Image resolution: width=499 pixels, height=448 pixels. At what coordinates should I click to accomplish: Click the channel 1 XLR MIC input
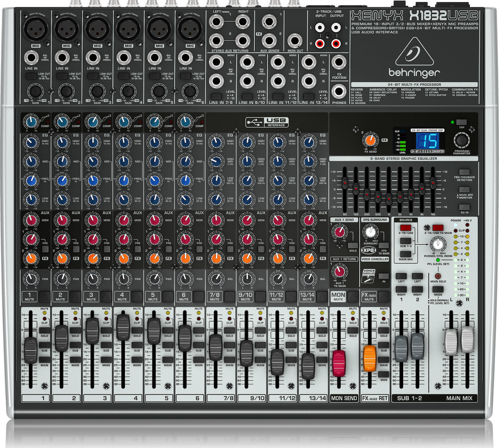pos(35,29)
